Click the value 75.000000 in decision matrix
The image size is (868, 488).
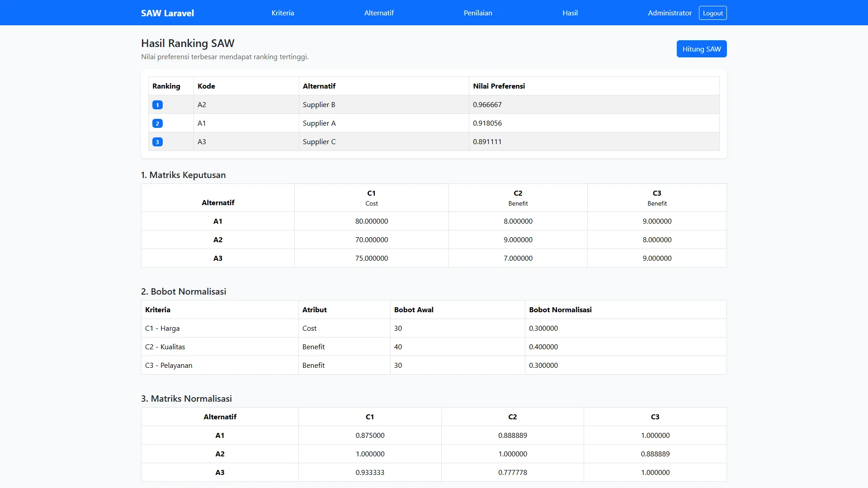372,258
